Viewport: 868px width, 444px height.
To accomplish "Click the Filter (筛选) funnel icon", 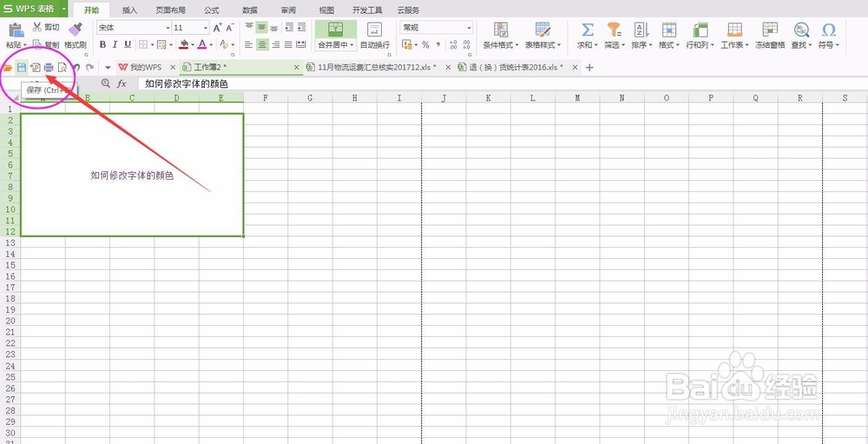I will point(614,30).
